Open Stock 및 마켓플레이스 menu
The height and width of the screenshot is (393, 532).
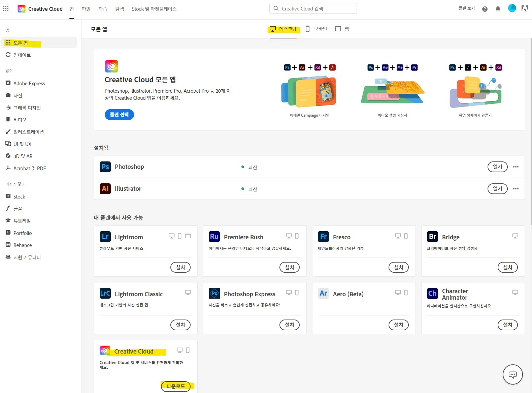pos(154,9)
